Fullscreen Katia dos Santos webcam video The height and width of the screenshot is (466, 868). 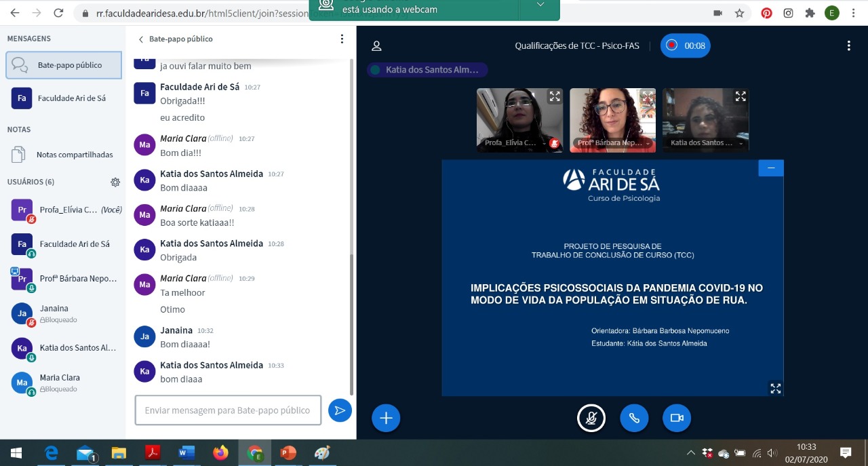point(741,96)
